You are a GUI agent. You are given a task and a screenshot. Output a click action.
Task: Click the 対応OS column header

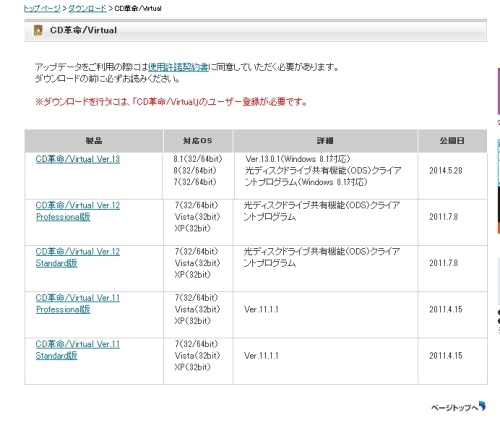[198, 141]
